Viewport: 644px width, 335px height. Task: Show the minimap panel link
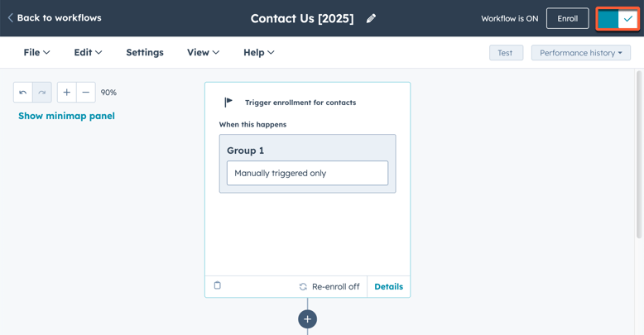pyautogui.click(x=66, y=116)
